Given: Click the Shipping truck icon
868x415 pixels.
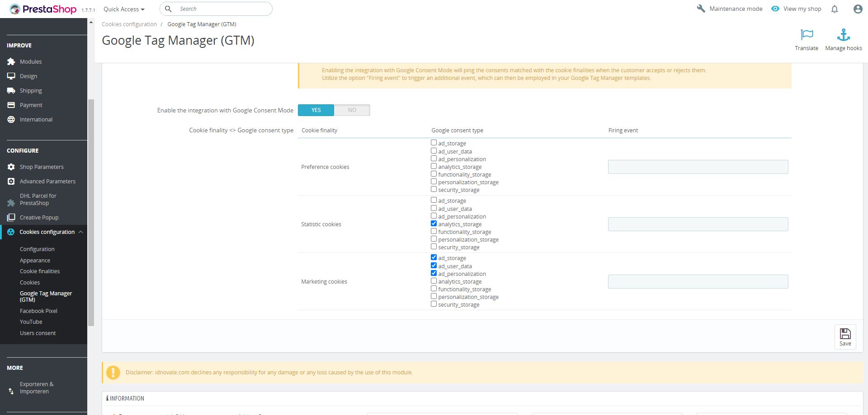Looking at the screenshot, I should (11, 90).
